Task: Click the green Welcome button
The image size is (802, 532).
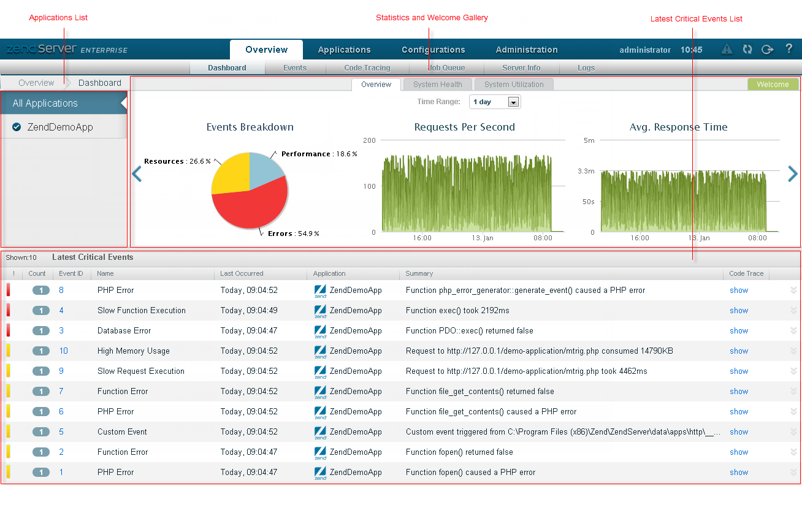Action: coord(773,85)
